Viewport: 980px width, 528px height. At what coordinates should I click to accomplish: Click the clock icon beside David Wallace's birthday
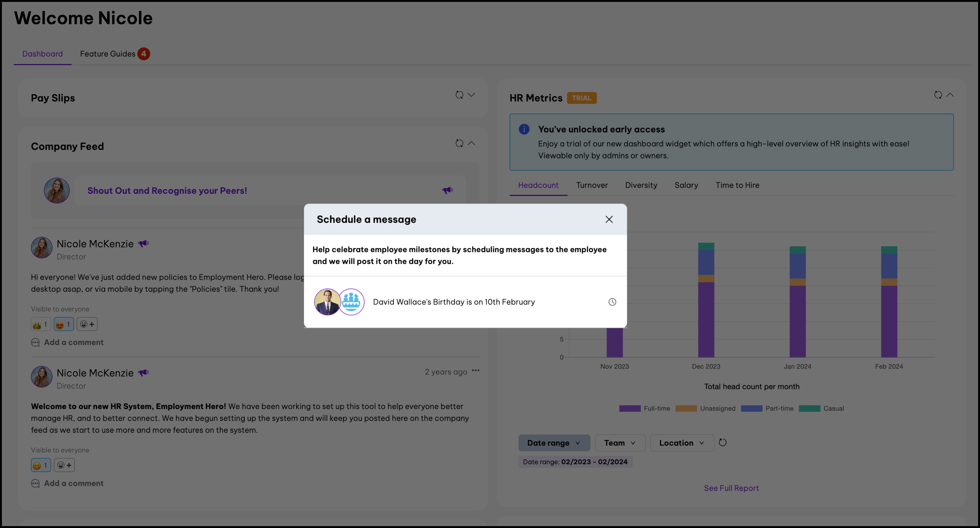click(x=612, y=302)
